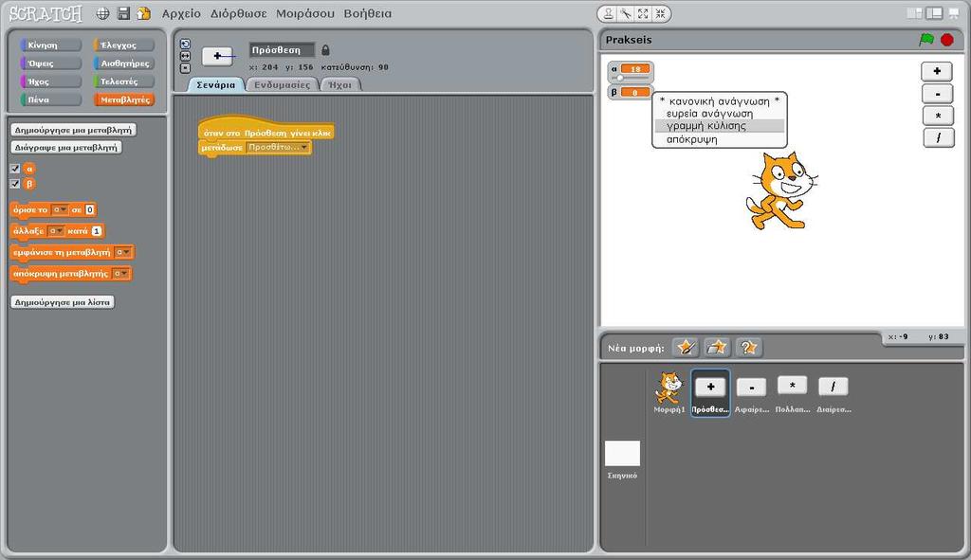Select the Μορφή1 cat sprite thumbnail
Screen dimensions: 971x560
click(x=669, y=393)
